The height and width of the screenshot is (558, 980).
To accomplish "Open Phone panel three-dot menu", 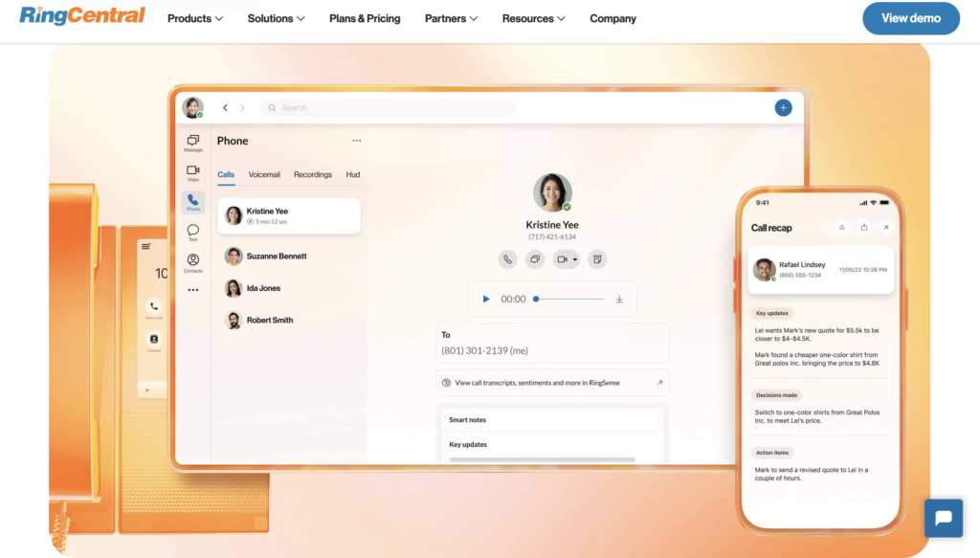I will 356,141.
